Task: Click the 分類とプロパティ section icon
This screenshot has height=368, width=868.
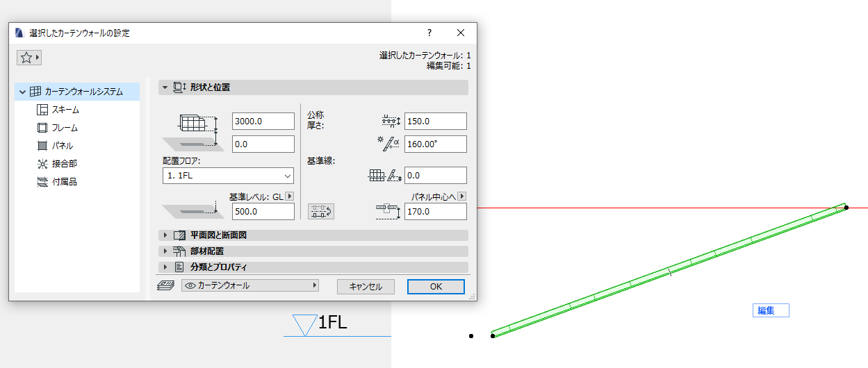Action: click(179, 267)
